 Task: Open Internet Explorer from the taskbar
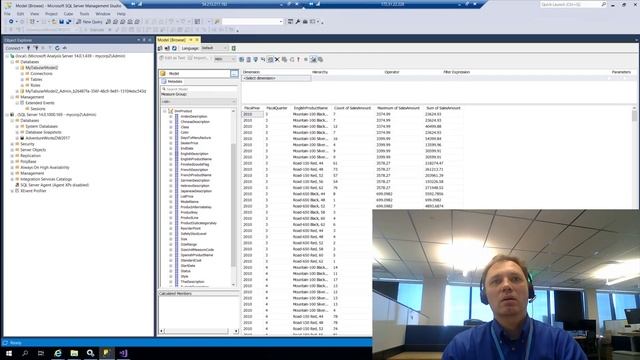(58, 353)
